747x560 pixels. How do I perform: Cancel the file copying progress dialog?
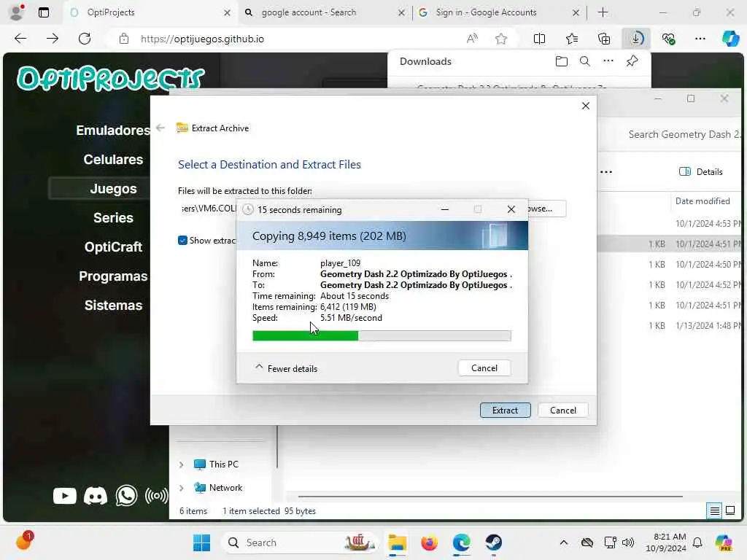tap(484, 367)
